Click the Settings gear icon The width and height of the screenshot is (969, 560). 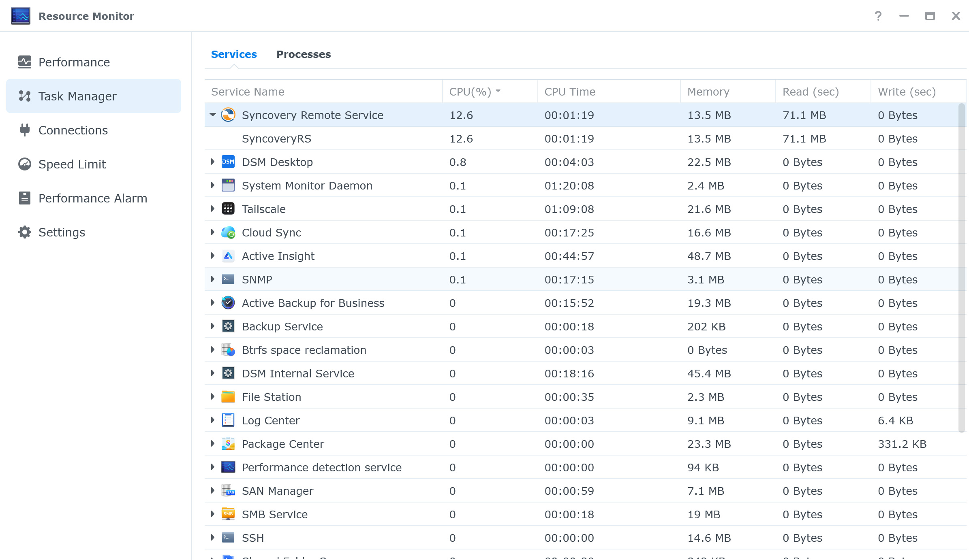point(25,232)
